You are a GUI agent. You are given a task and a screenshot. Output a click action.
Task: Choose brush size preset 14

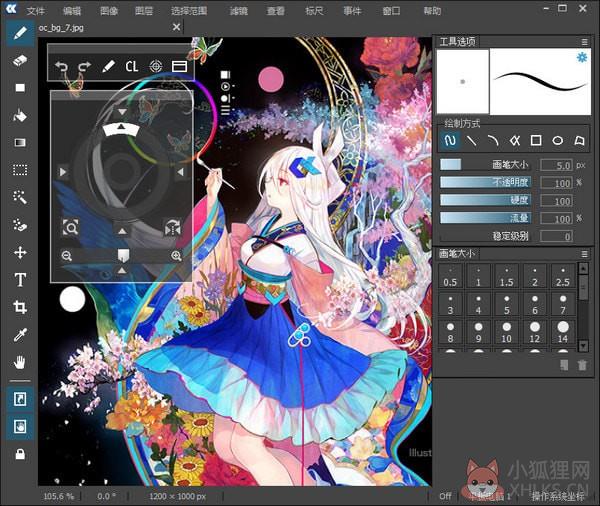(x=562, y=332)
